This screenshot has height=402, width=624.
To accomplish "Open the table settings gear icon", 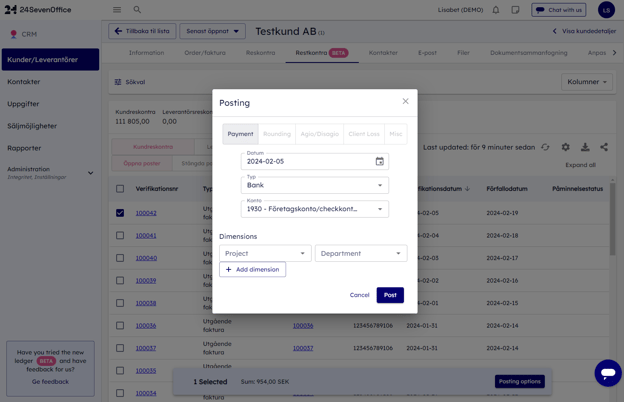I will 565,147.
